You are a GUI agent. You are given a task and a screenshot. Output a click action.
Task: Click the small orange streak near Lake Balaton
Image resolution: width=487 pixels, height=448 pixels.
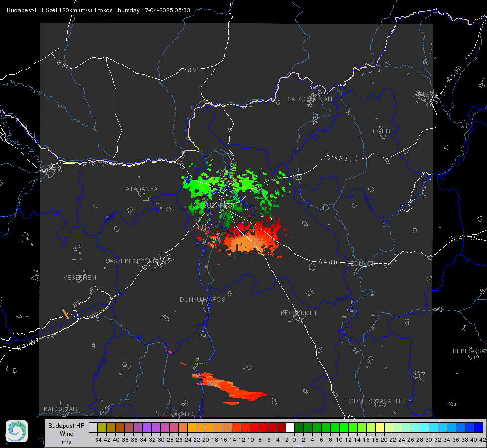coord(66,314)
